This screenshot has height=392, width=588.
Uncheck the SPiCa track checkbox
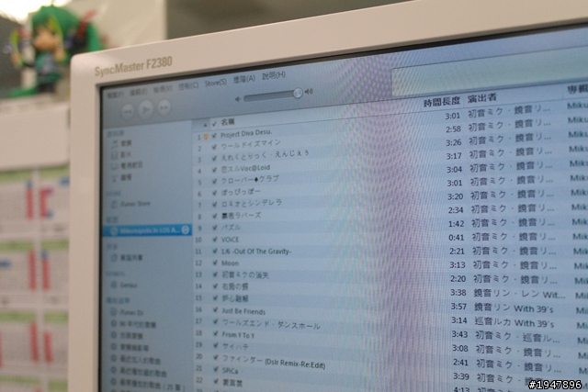point(216,369)
